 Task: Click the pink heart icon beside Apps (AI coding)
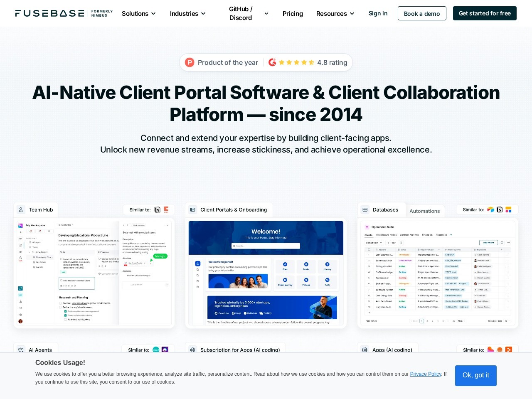pos(491,350)
